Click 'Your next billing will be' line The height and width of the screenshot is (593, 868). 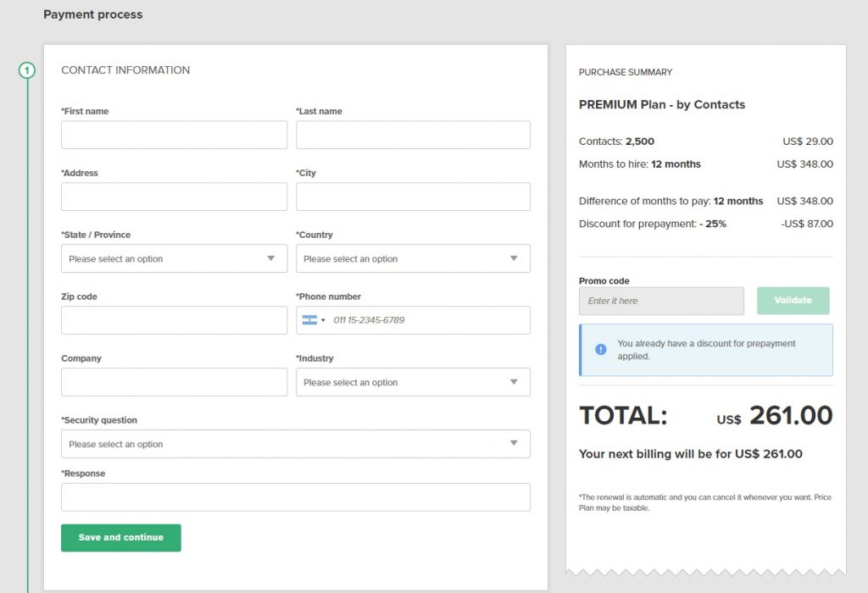691,453
